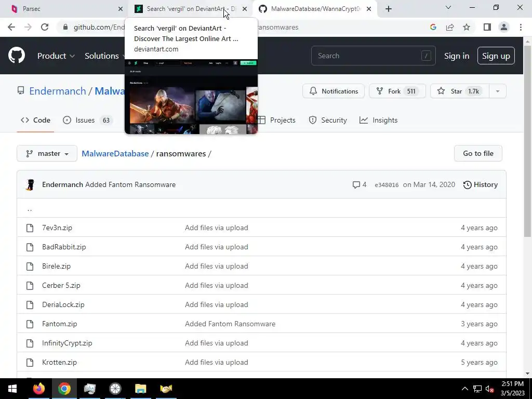Click the Google icon in address bar

click(x=433, y=27)
